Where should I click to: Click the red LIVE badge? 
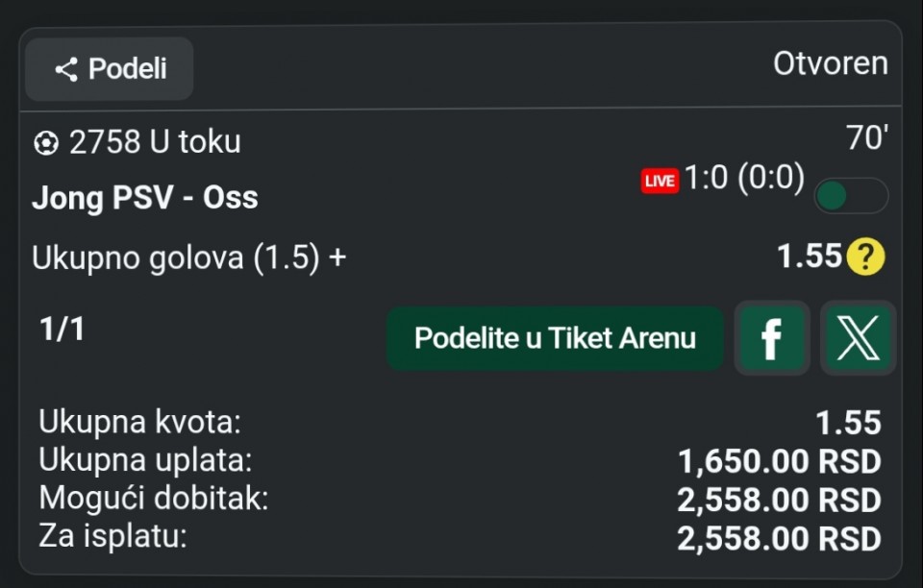(660, 181)
